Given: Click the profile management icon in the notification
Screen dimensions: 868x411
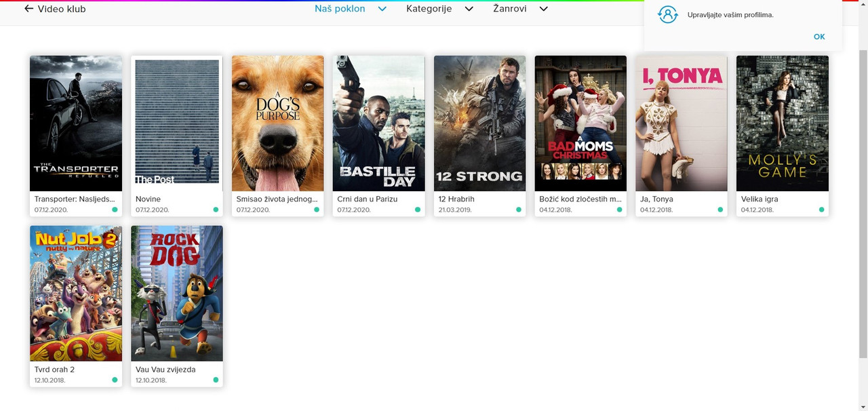Looking at the screenshot, I should 668,14.
